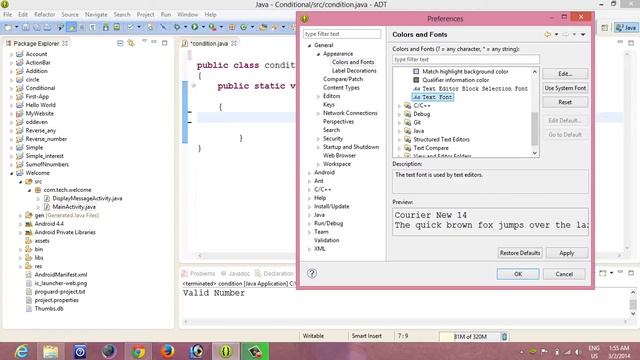Viewport: 640px width, 360px height.
Task: Toggle Show Whitespace Characters pilcrow icon
Action: pos(93,27)
